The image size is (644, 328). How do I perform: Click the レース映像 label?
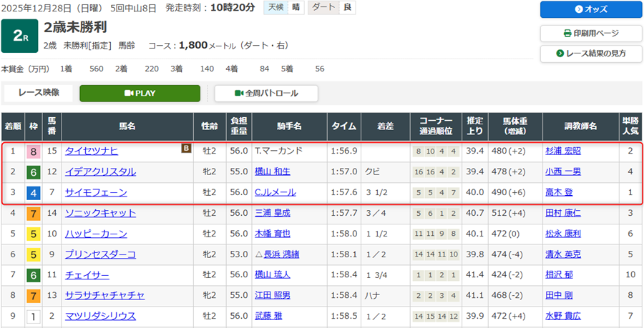click(x=39, y=93)
